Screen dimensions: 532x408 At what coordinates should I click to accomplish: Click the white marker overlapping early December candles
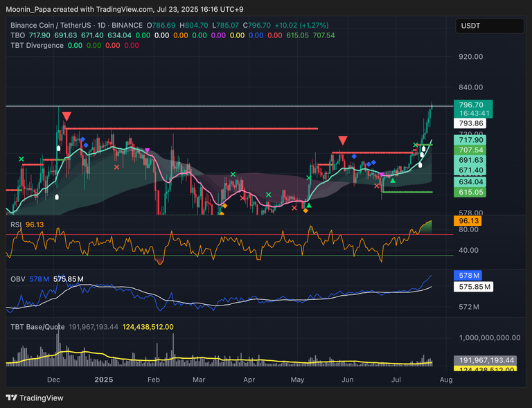(58, 148)
